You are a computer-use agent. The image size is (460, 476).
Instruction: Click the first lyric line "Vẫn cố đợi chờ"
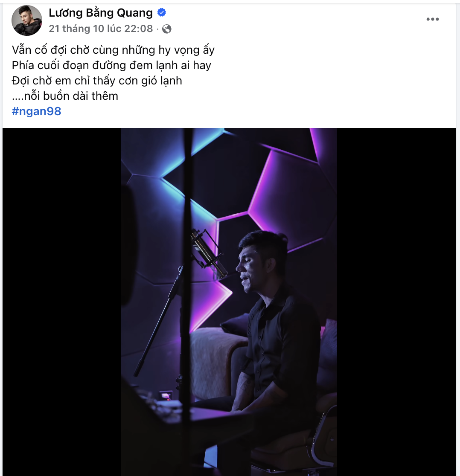click(113, 50)
